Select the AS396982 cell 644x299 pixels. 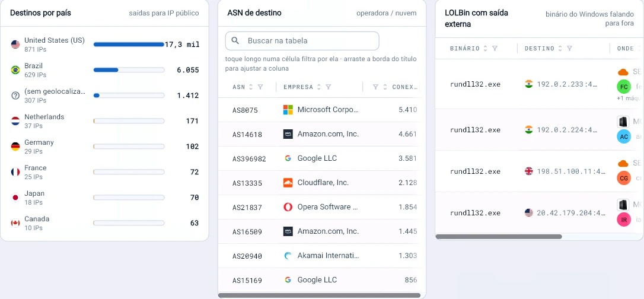(249, 159)
